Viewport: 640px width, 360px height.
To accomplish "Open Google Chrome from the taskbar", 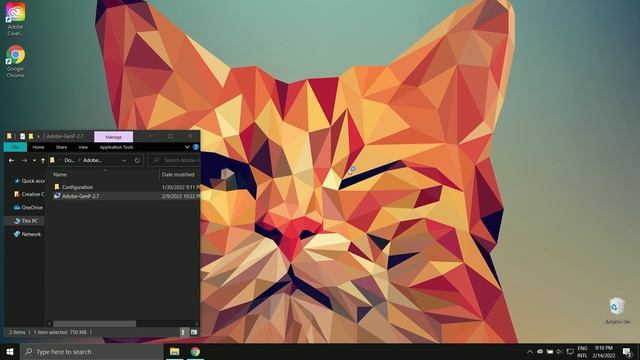I will (195, 351).
